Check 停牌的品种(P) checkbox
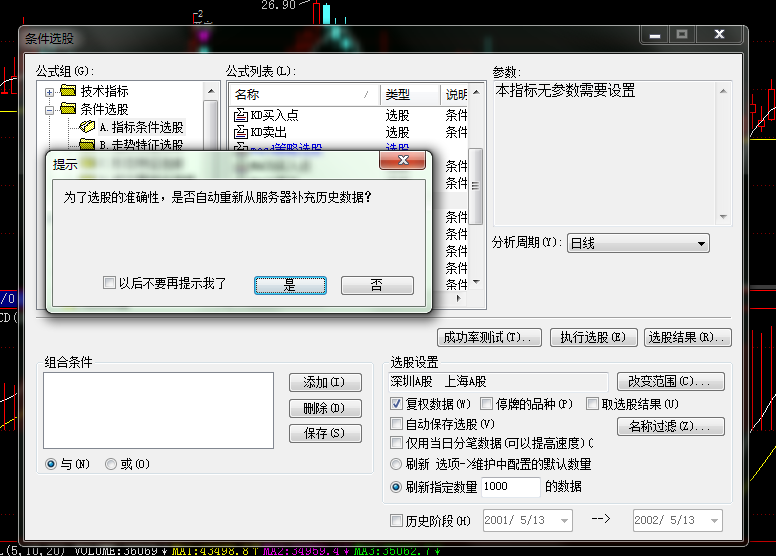776x556 pixels. (x=486, y=404)
